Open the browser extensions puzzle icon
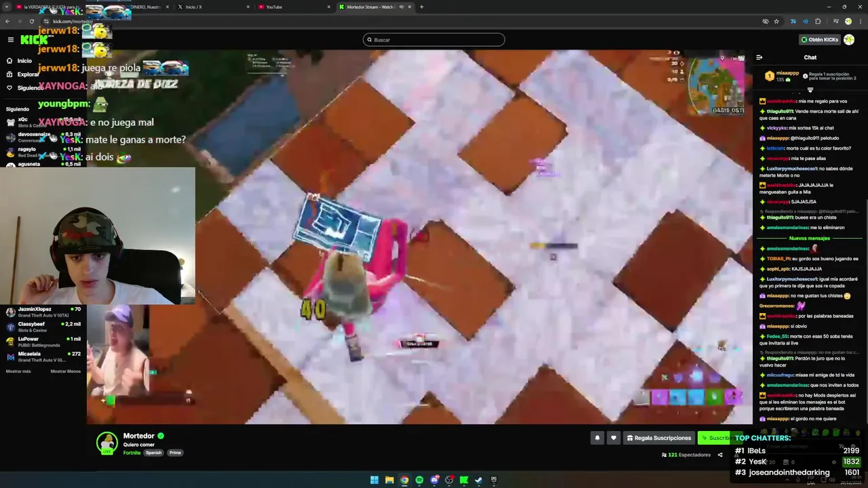The height and width of the screenshot is (488, 868). (x=818, y=21)
